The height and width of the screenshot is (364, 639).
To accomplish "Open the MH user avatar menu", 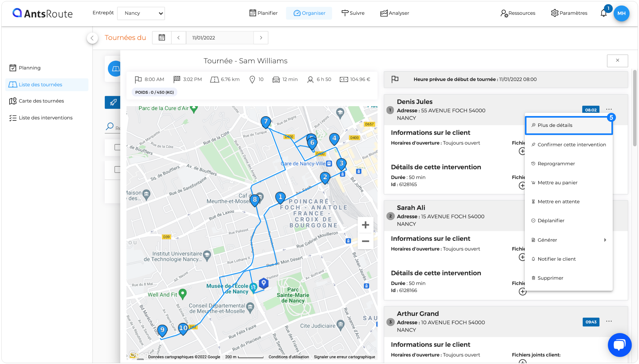I will [x=621, y=13].
